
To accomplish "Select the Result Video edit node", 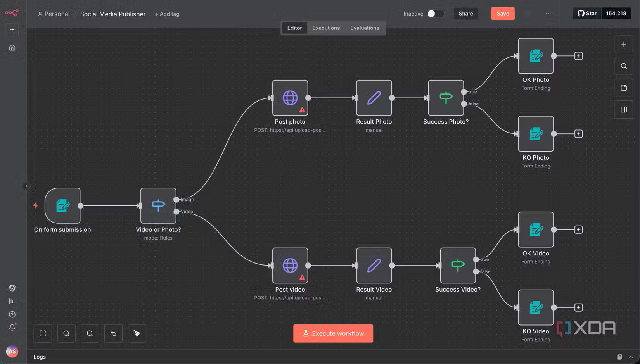I will pos(374,266).
